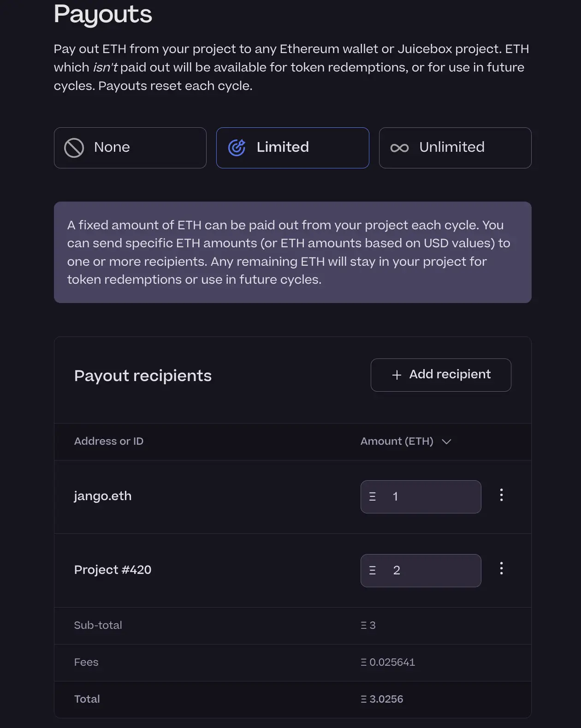Click the ETH glyph in Project #420's amount field

click(x=372, y=571)
